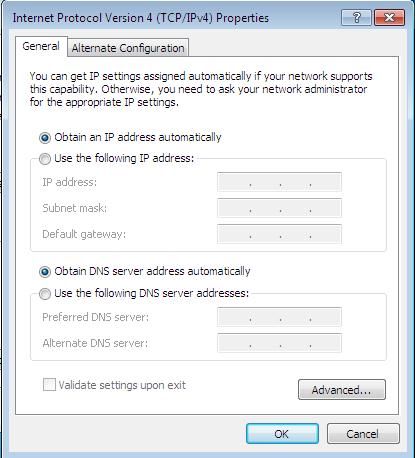This screenshot has height=458, width=415.
Task: Click the Cancel button
Action: (363, 434)
